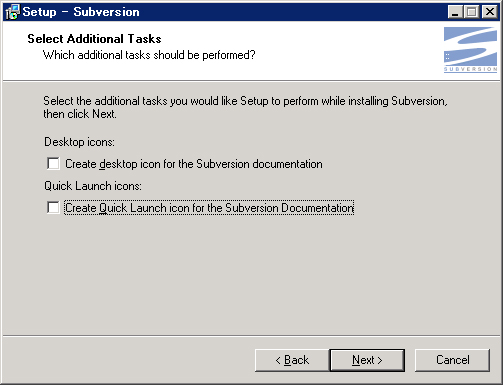Viewport: 503px width, 385px height.
Task: Tick the Quick Launch icon checkbox box
Action: coord(53,208)
